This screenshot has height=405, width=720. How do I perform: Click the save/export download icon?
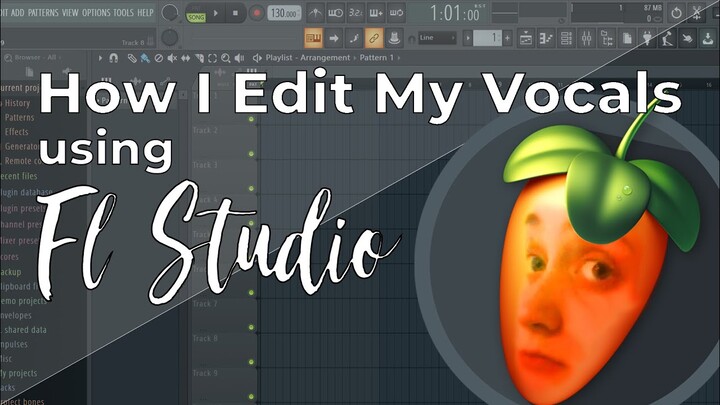(x=708, y=39)
